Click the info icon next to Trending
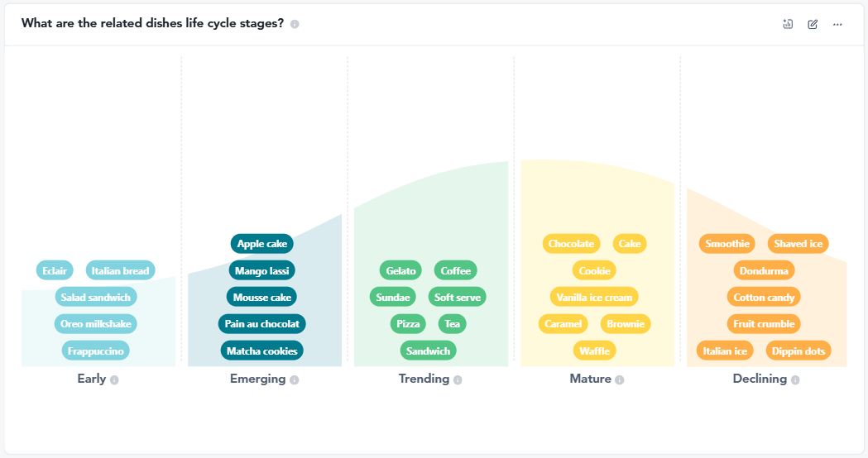The image size is (868, 458). tap(458, 380)
